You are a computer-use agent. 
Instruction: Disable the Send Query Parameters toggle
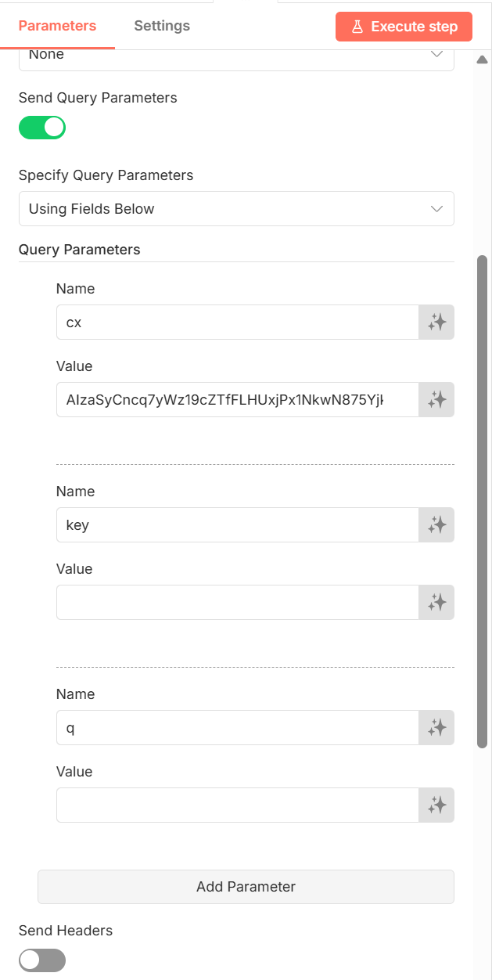tap(42, 127)
